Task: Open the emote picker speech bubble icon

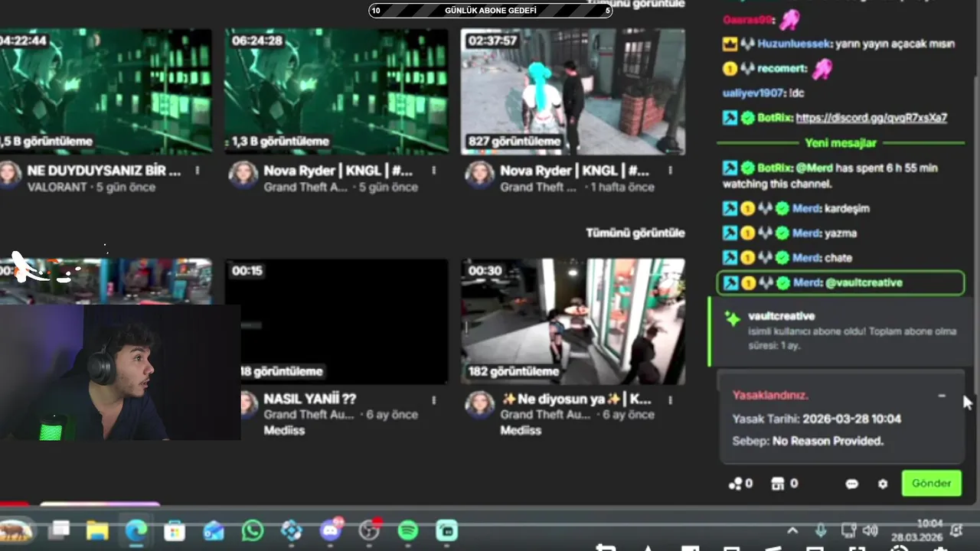Action: pos(851,484)
